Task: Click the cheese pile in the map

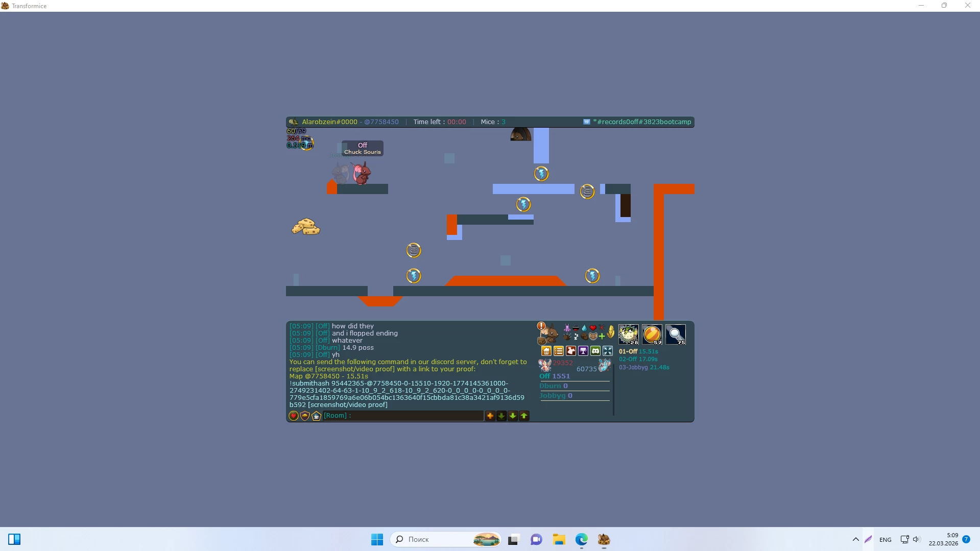Action: click(x=306, y=227)
